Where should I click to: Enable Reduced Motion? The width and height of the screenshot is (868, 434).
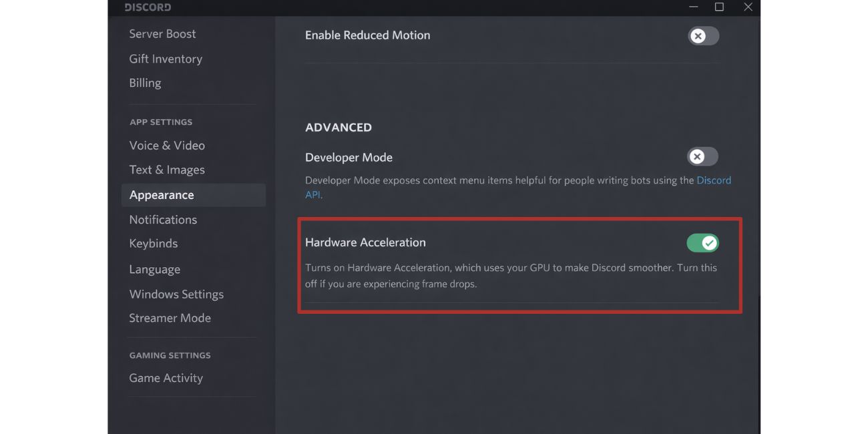click(702, 35)
